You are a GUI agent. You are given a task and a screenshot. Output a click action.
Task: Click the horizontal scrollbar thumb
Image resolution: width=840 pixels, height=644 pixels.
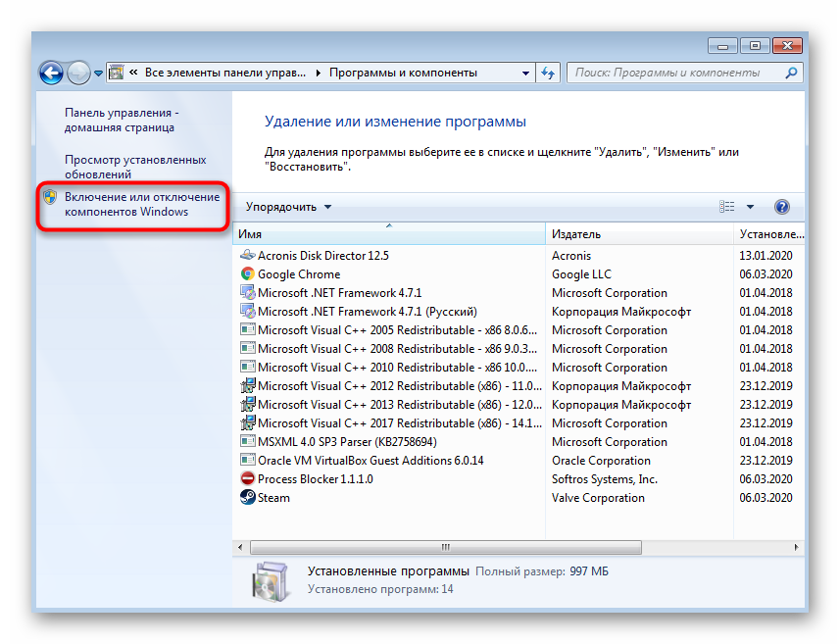point(445,547)
